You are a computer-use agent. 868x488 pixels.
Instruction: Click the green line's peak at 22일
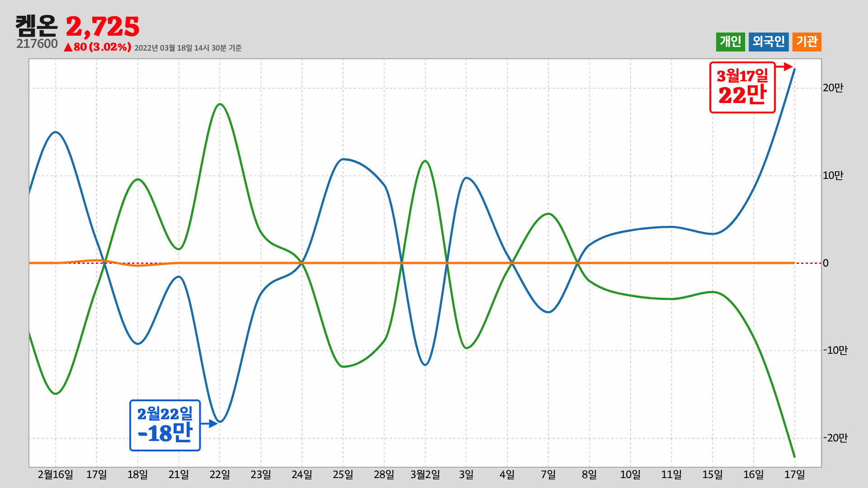(x=220, y=104)
